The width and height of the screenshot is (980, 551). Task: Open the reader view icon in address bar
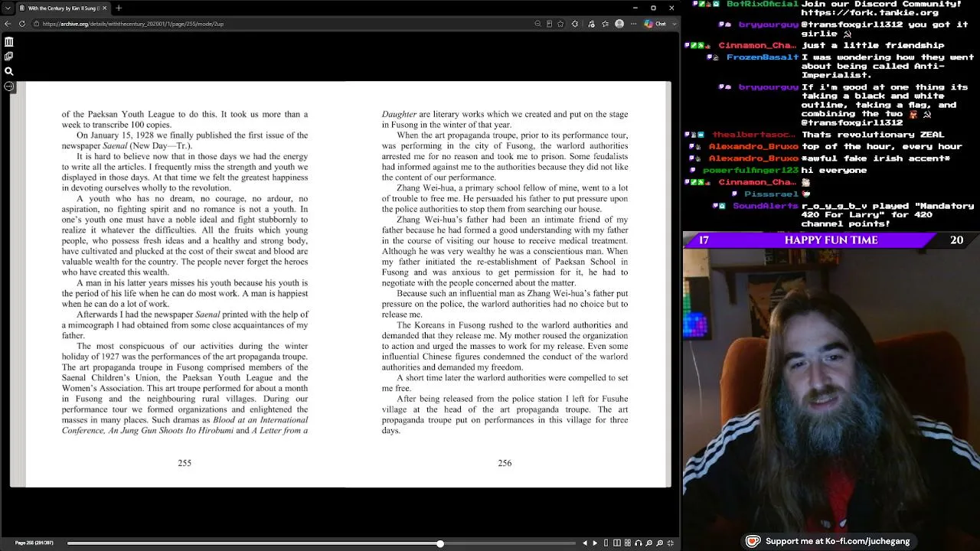[x=549, y=24]
